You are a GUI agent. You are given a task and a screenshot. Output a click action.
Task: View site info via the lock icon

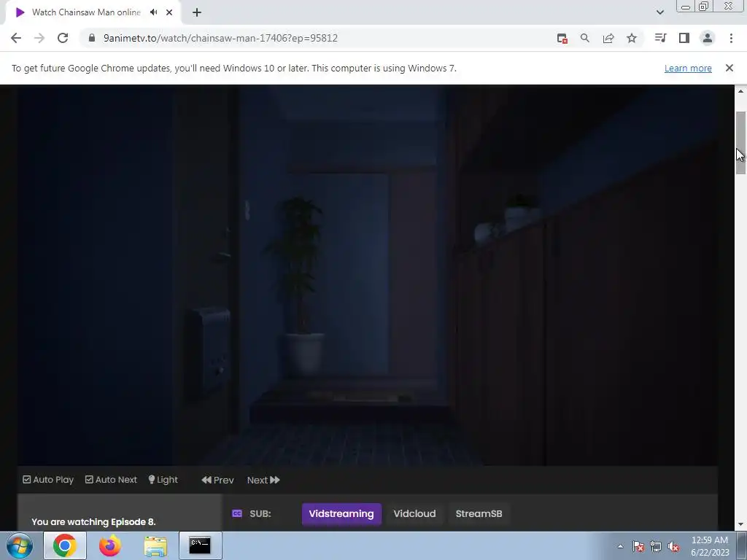pyautogui.click(x=92, y=38)
